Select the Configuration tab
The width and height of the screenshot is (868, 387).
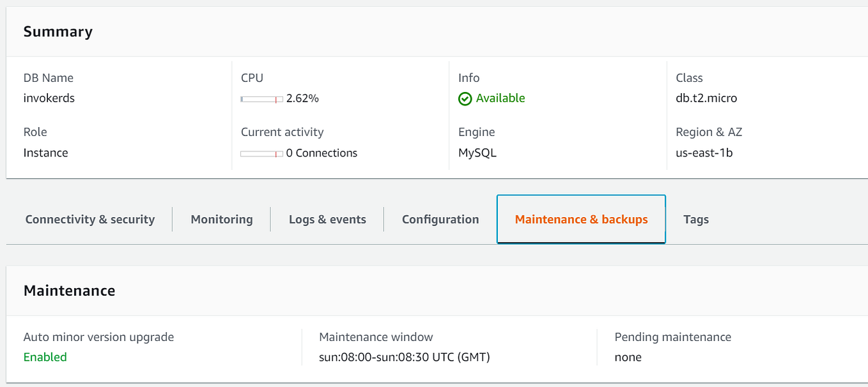440,219
